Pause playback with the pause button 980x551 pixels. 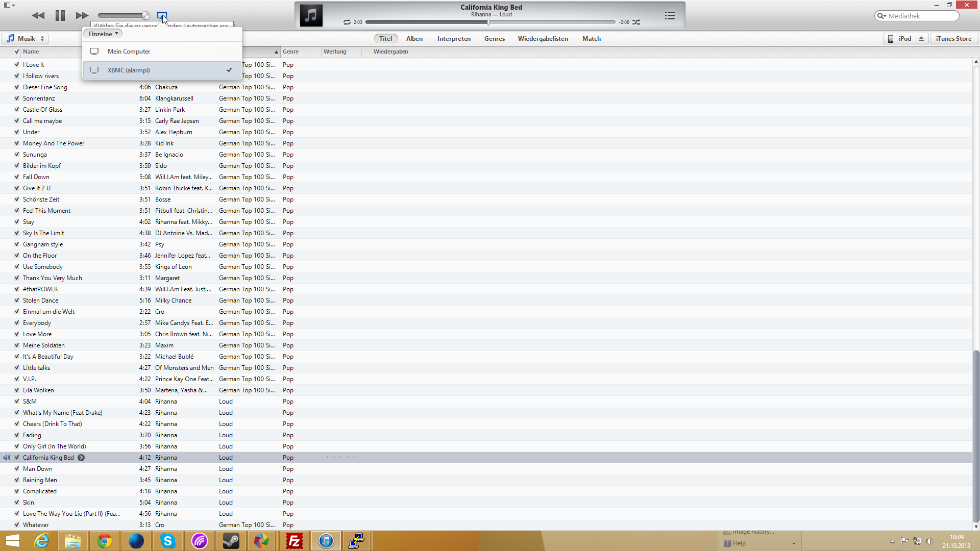(60, 15)
